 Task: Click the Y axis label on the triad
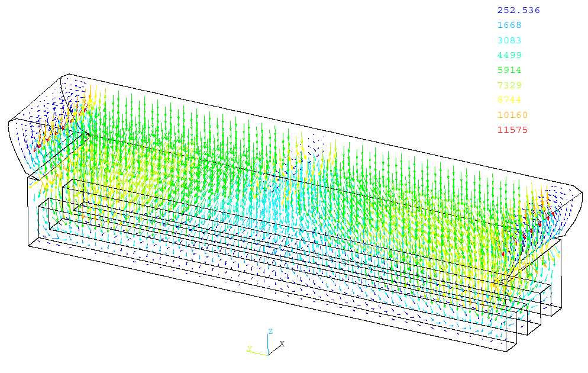coord(250,349)
